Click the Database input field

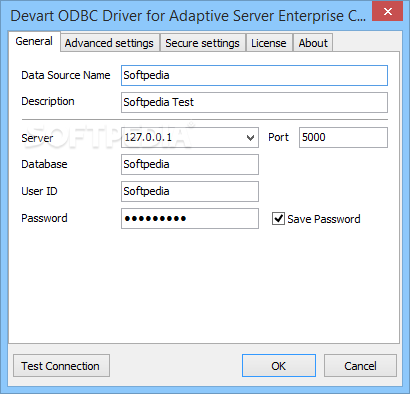(190, 164)
